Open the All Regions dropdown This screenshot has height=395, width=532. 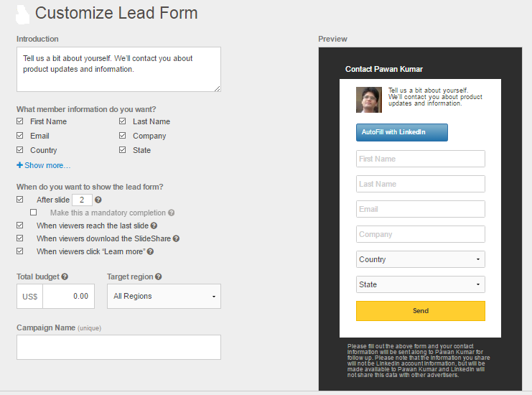(164, 296)
